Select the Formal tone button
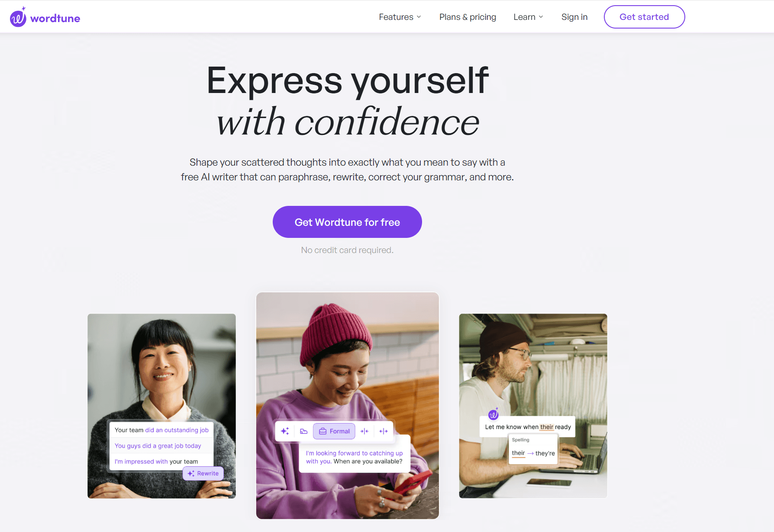The height and width of the screenshot is (532, 774). click(334, 431)
